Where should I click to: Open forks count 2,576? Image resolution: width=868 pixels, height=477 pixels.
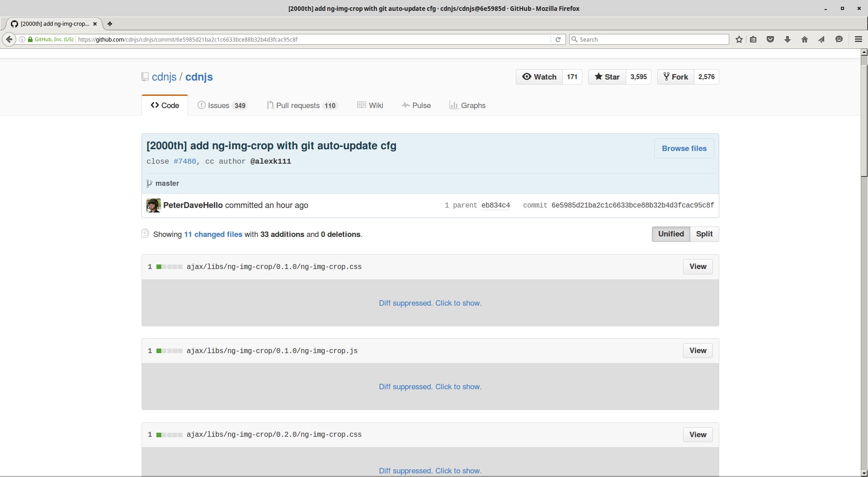click(x=707, y=77)
